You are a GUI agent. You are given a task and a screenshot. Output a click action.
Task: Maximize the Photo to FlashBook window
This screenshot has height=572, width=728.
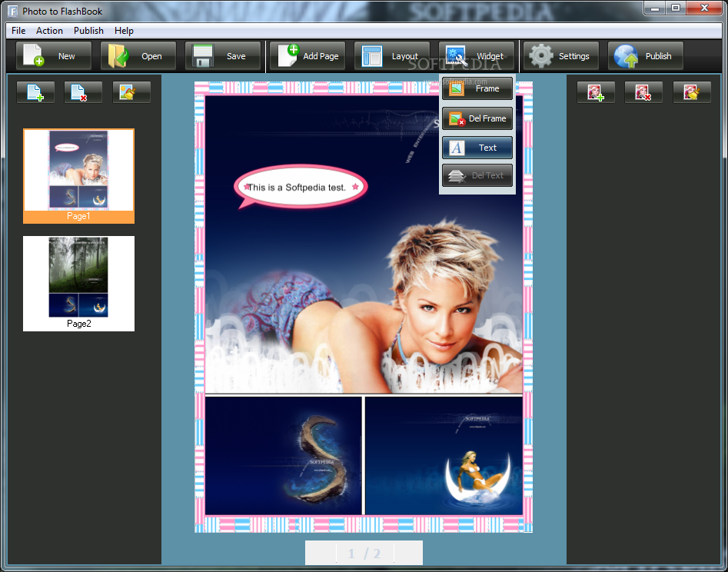[x=676, y=8]
